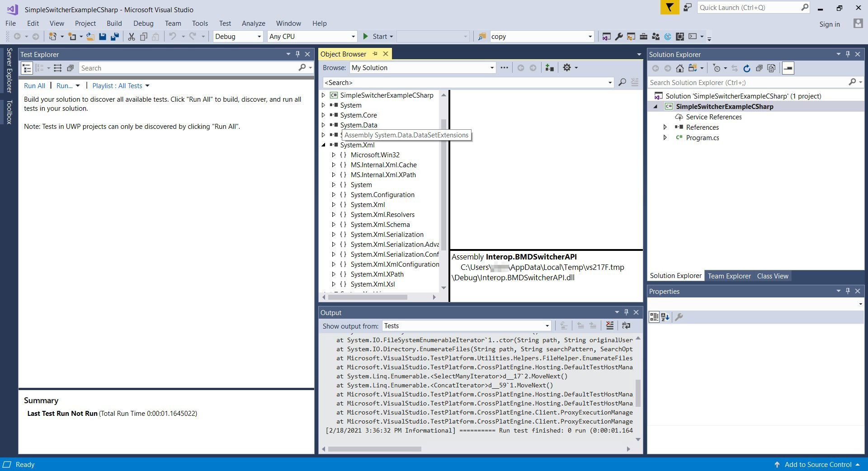Screen dimensions: 868x471
Task: Switch to the Class View tab
Action: point(772,276)
